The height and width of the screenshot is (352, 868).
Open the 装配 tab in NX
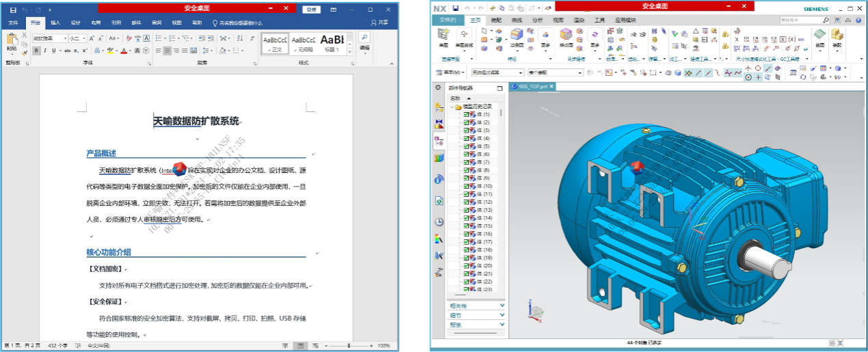496,20
